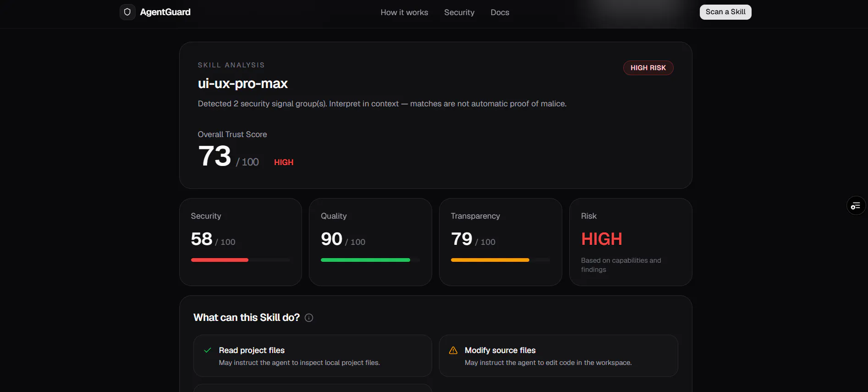
Task: Click the Scan a Skill button
Action: click(x=725, y=12)
